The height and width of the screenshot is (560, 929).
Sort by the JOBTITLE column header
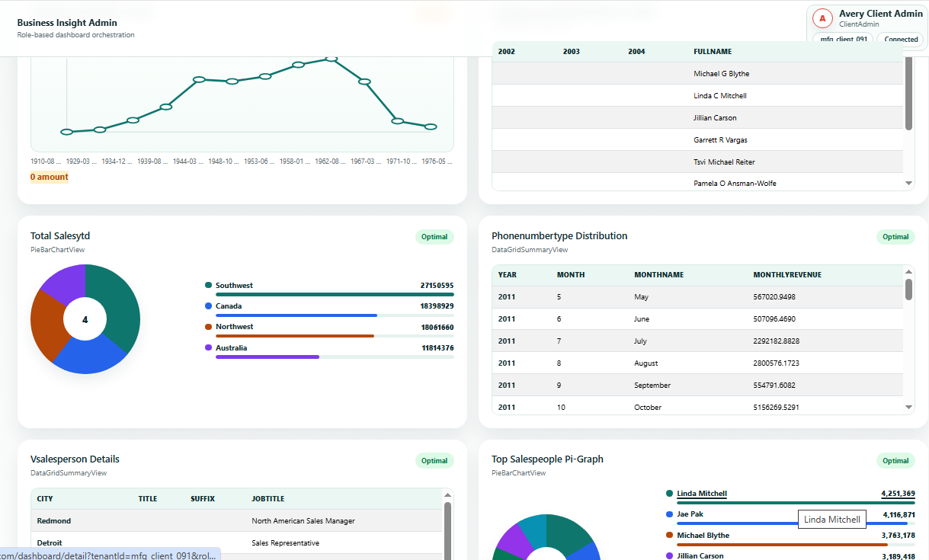point(268,499)
